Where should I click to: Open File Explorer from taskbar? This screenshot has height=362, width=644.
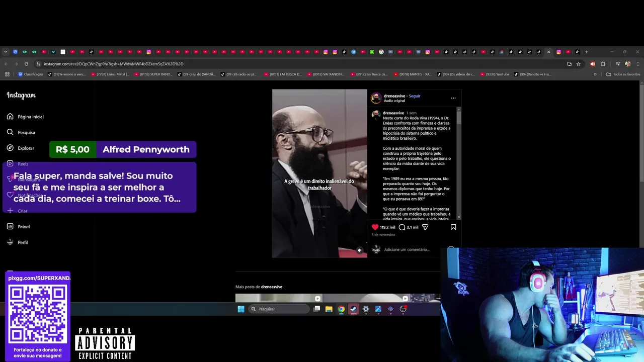329,309
